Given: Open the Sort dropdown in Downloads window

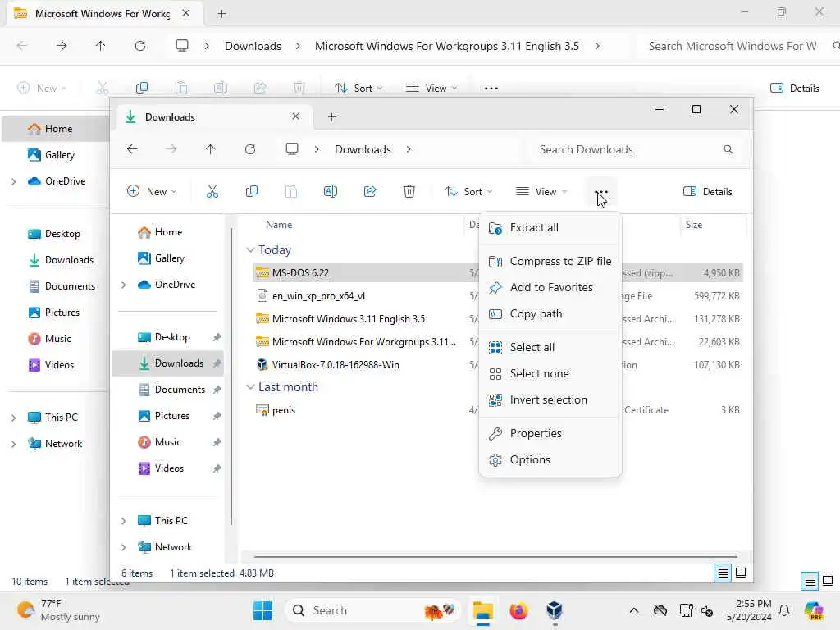Looking at the screenshot, I should tap(468, 191).
